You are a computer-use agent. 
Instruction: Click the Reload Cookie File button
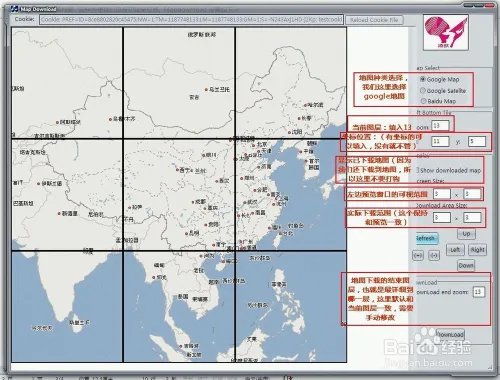tap(374, 20)
